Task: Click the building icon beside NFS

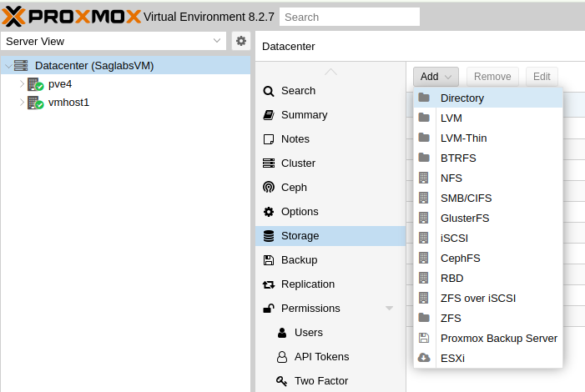Action: pyautogui.click(x=423, y=178)
